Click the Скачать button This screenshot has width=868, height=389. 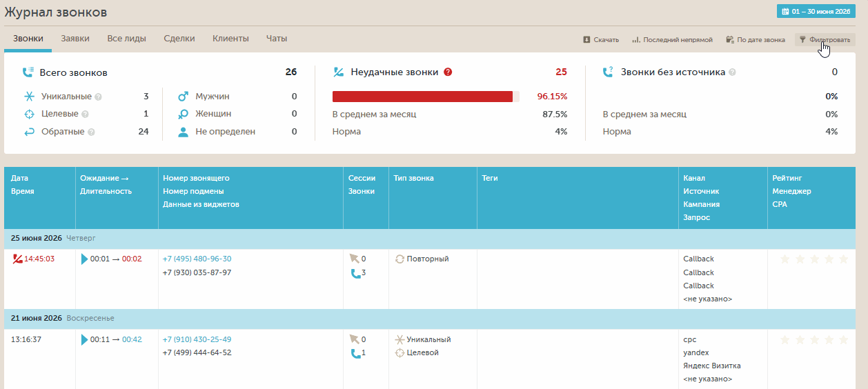pyautogui.click(x=601, y=40)
